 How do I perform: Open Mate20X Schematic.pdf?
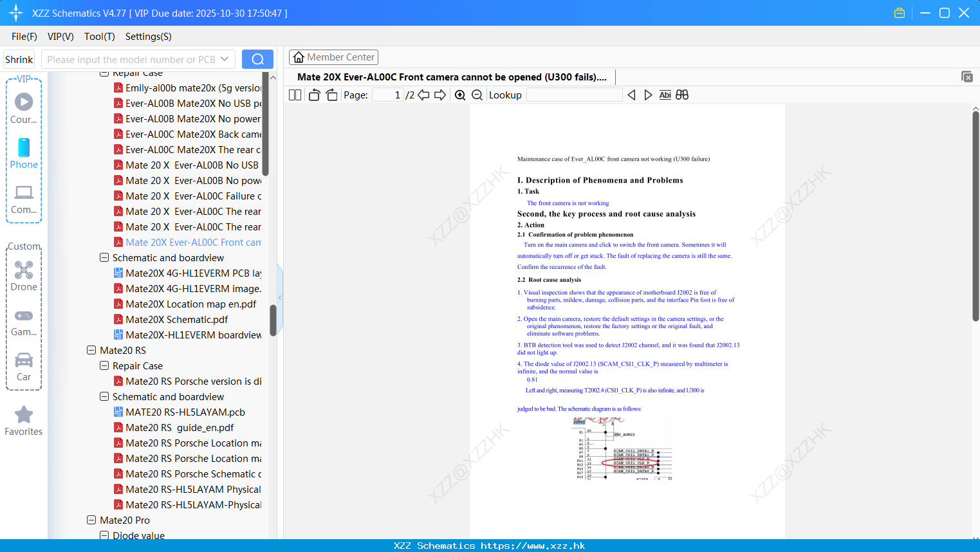(176, 319)
